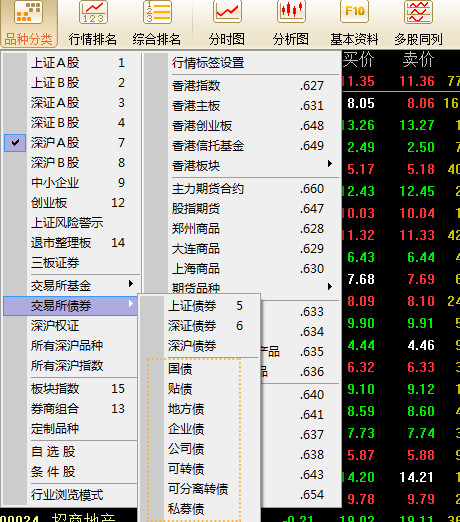This screenshot has height=522, width=460.
Task: Choose 中小企业 menu entry
Action: 71,183
